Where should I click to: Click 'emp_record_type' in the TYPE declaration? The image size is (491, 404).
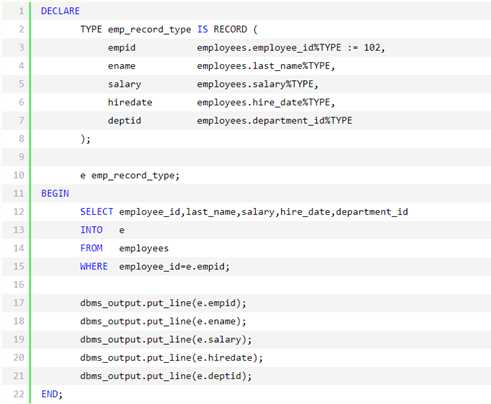149,30
